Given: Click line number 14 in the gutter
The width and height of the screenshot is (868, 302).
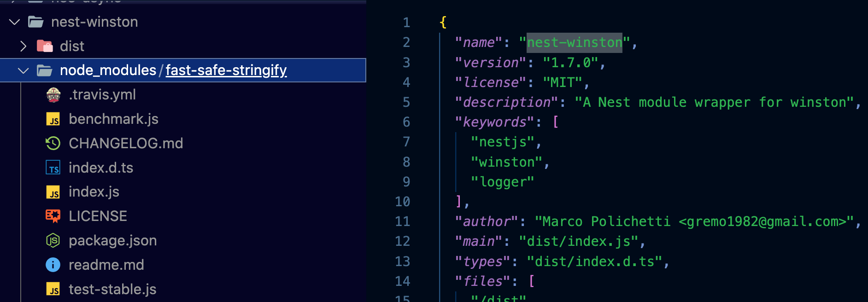Looking at the screenshot, I should [x=403, y=281].
